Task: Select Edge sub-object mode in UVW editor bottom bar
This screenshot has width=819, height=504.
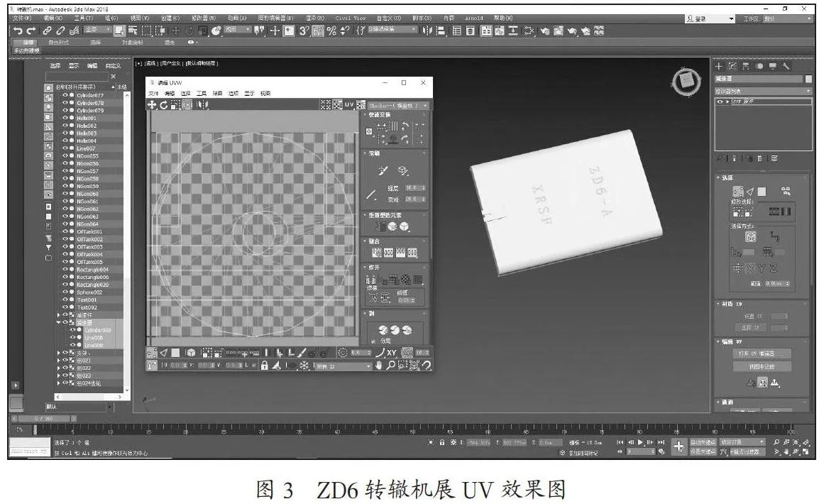Action: coord(163,353)
